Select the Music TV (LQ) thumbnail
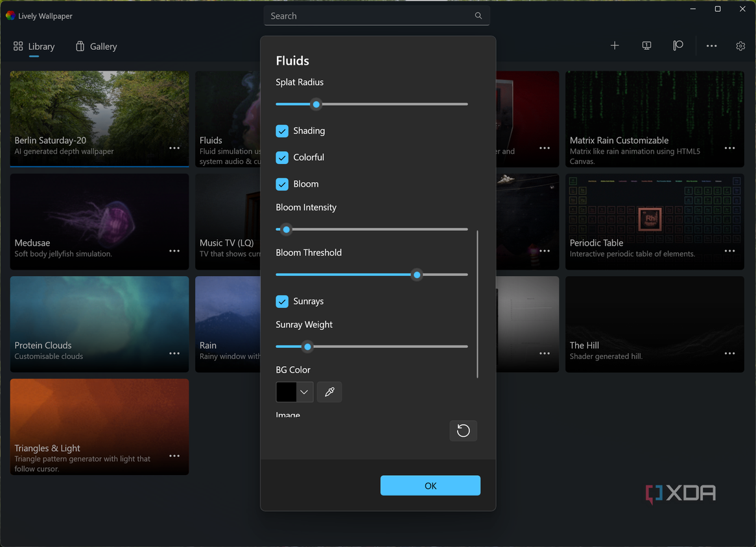This screenshot has width=756, height=547. click(x=228, y=222)
